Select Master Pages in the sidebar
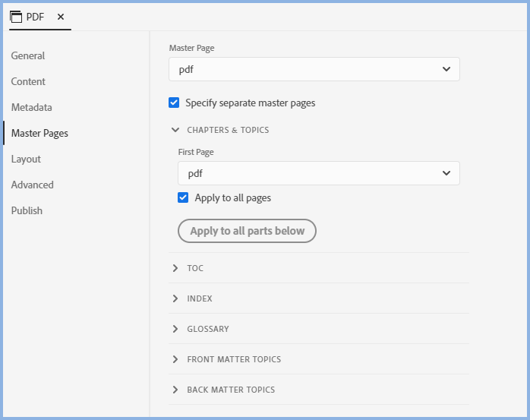The height and width of the screenshot is (420, 530). click(x=39, y=133)
